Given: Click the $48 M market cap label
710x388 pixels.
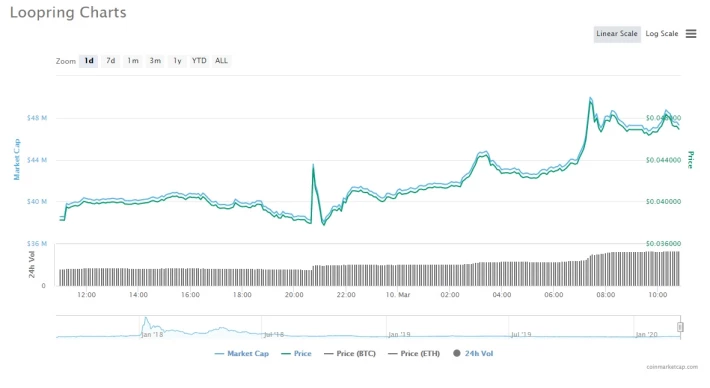Looking at the screenshot, I should 37,118.
